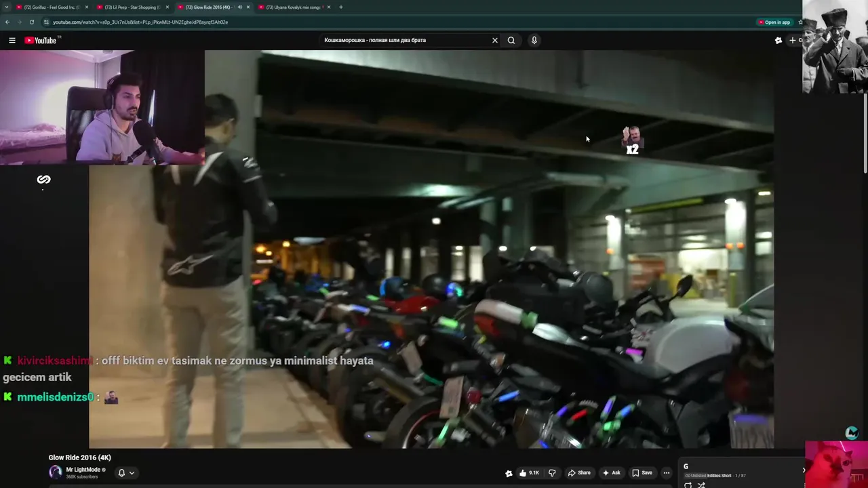The width and height of the screenshot is (868, 488).
Task: Open the YouTube hamburger guide menu
Action: pyautogui.click(x=12, y=41)
